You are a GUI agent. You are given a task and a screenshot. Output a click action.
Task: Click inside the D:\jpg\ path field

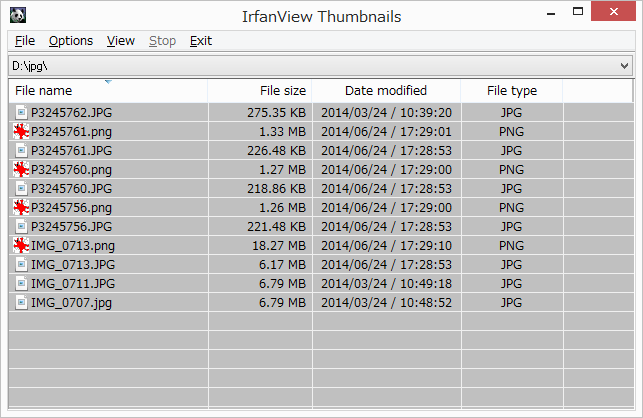pyautogui.click(x=300, y=65)
